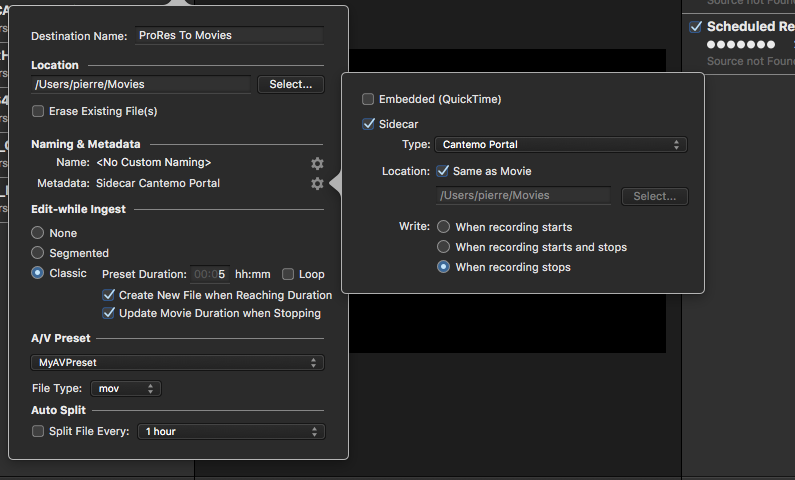Click the Preset Duration time field
Image resolution: width=795 pixels, height=480 pixels.
(x=209, y=274)
